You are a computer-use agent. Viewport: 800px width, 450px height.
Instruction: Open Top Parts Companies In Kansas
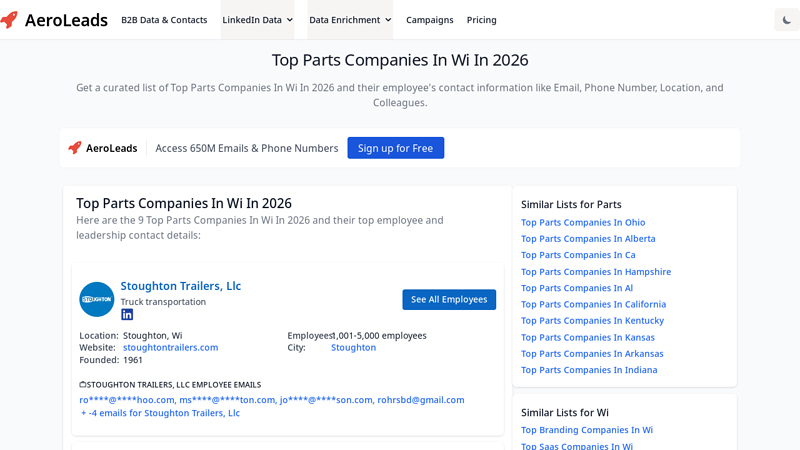(588, 338)
